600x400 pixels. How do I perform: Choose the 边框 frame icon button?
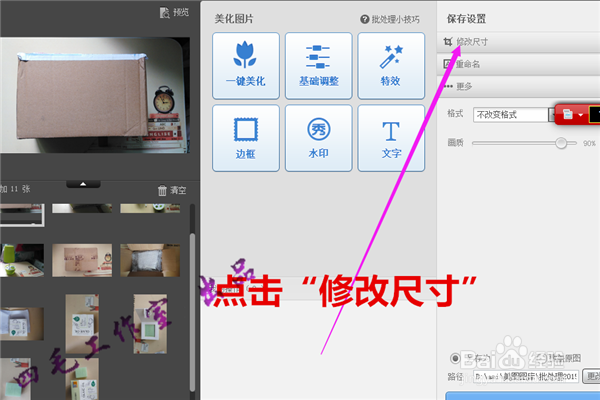click(246, 138)
